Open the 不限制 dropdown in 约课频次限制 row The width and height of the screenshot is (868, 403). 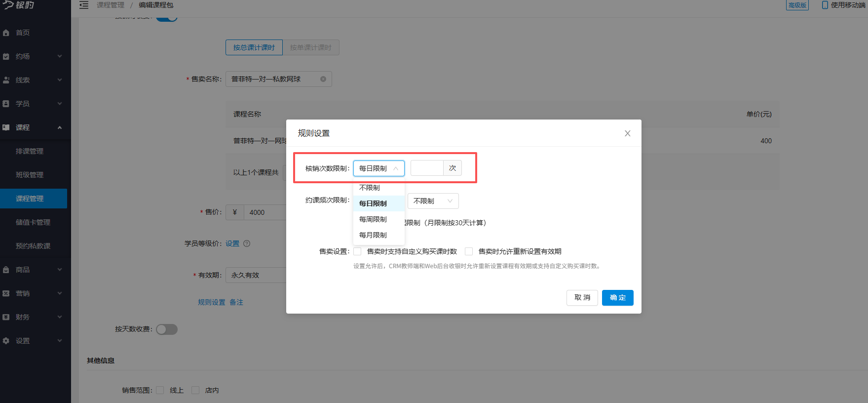click(433, 201)
